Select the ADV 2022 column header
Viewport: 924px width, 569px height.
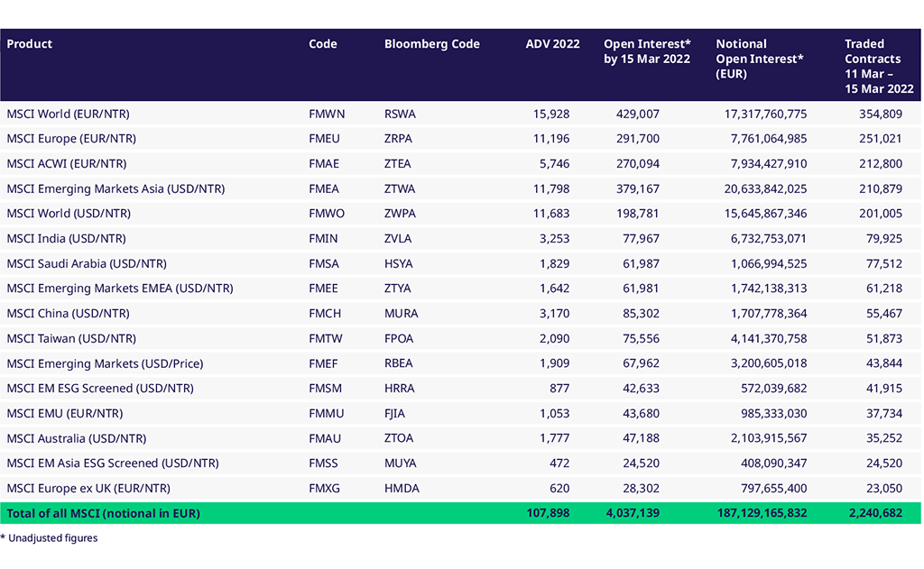click(554, 44)
